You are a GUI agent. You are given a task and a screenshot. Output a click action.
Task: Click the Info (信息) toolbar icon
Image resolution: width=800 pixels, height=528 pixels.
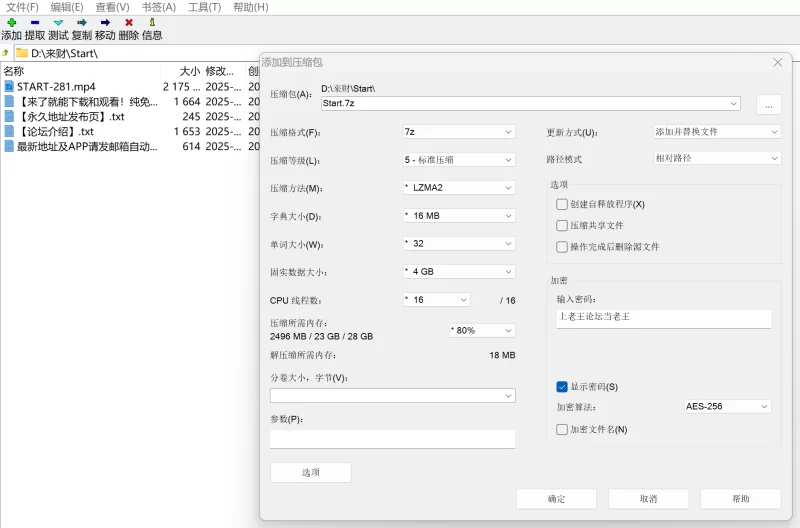[152, 22]
